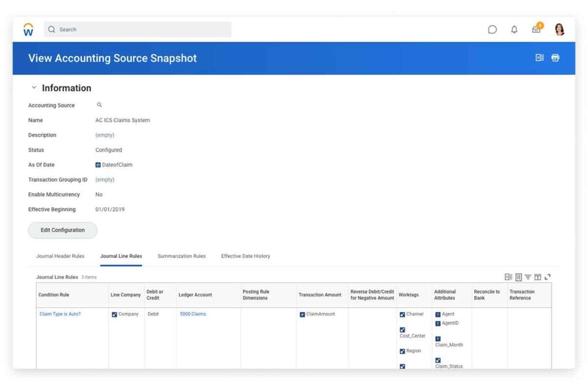588x392 pixels.
Task: Export the journal line rules to Excel
Action: pyautogui.click(x=508, y=277)
